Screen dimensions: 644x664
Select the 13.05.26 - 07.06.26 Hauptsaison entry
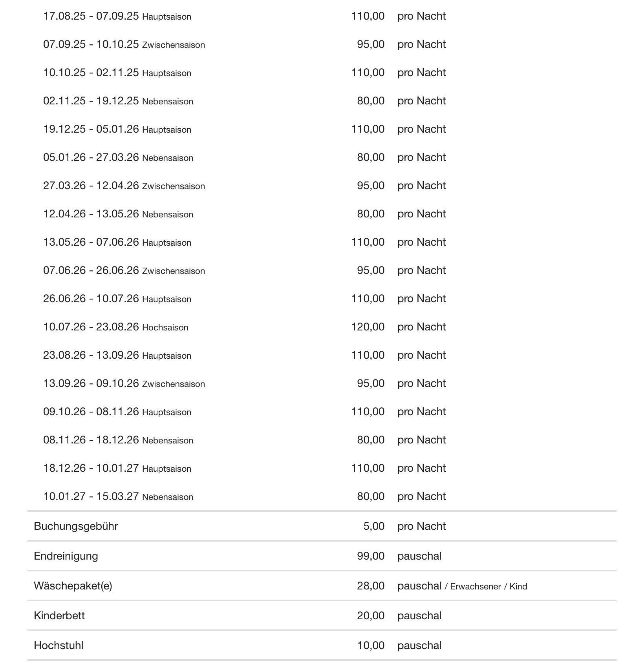(x=117, y=242)
